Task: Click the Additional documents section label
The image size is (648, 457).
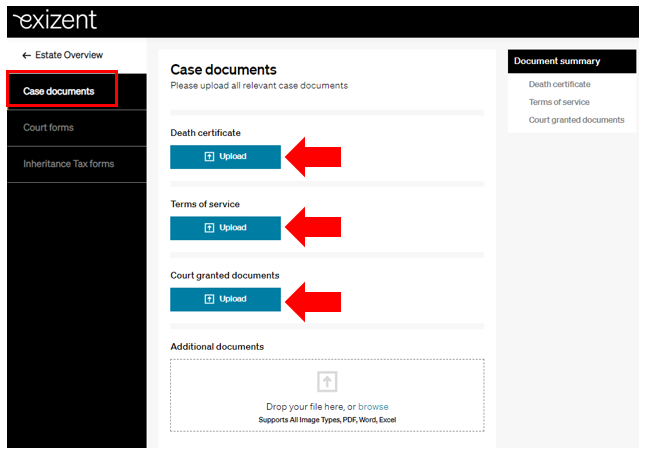Action: tap(217, 347)
